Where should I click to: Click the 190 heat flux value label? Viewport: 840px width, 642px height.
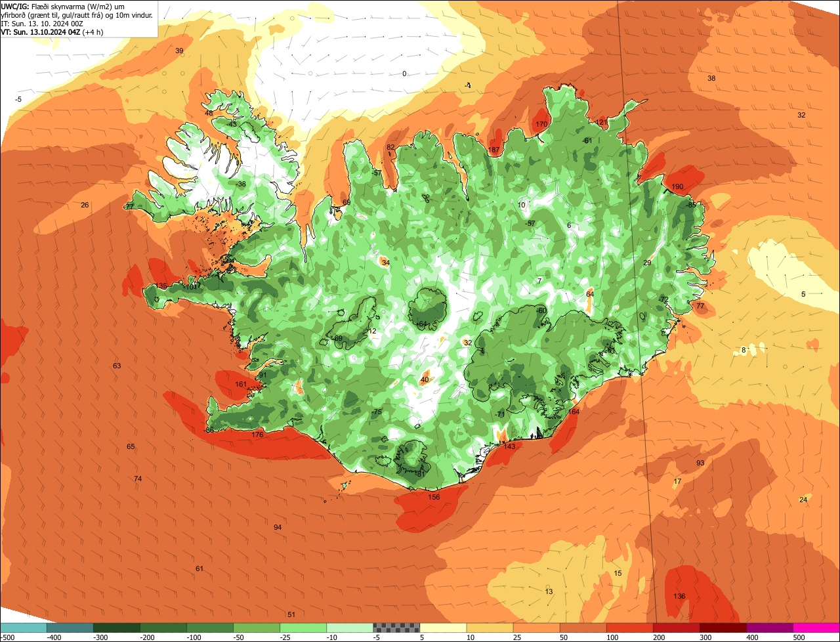click(x=677, y=187)
